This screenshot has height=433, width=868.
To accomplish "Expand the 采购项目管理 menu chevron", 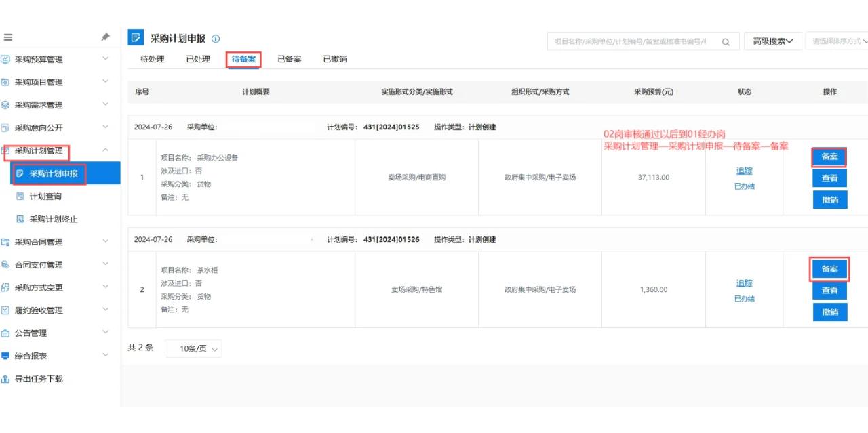I will click(x=105, y=81).
